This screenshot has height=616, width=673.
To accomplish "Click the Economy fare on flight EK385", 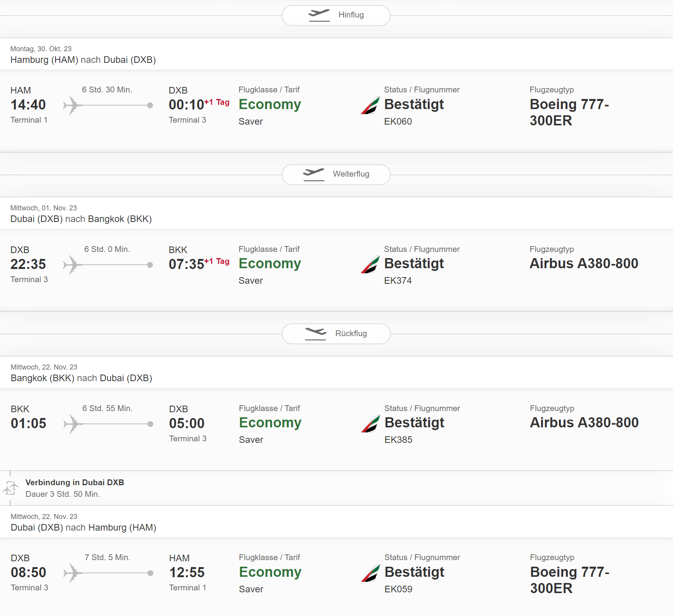I will (270, 423).
